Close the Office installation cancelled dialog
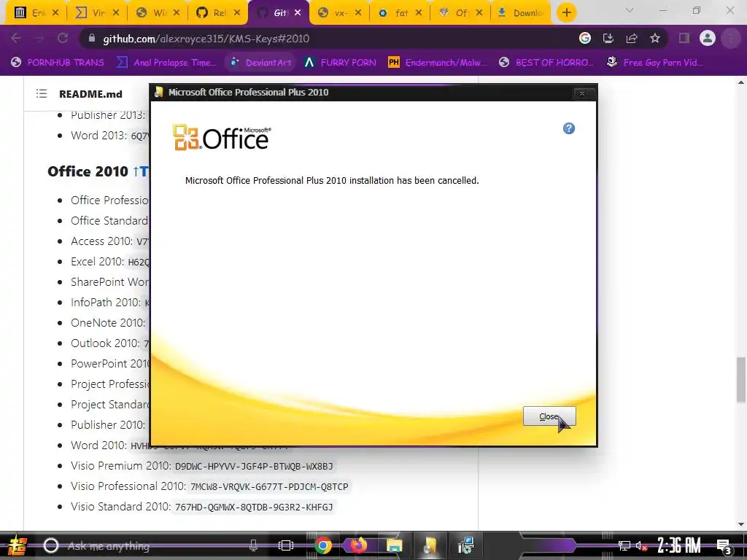 pos(549,416)
